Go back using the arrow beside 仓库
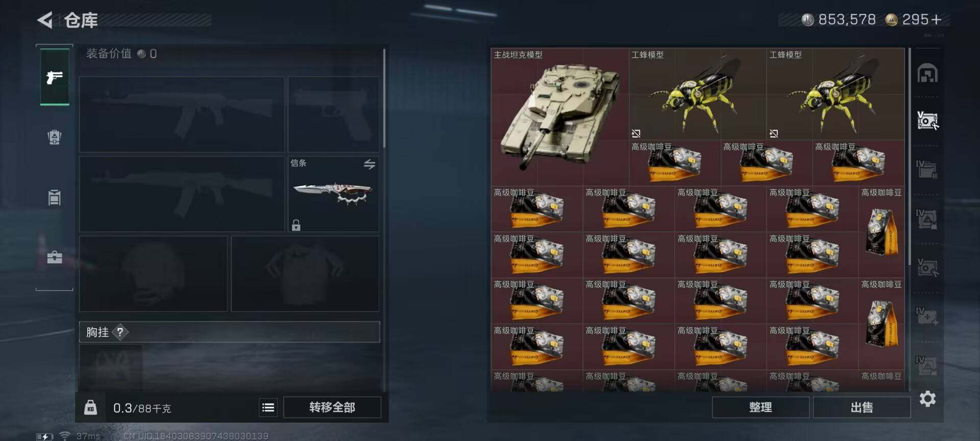980x441 pixels. click(x=45, y=20)
